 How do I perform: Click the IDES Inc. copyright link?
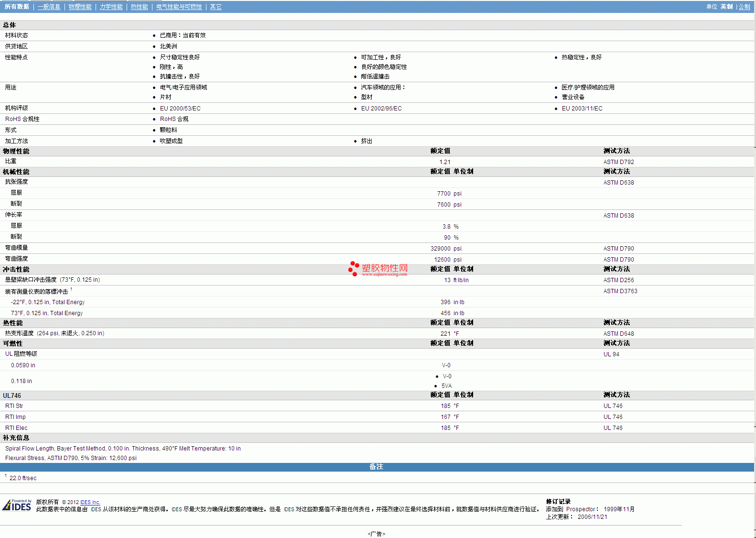90,502
